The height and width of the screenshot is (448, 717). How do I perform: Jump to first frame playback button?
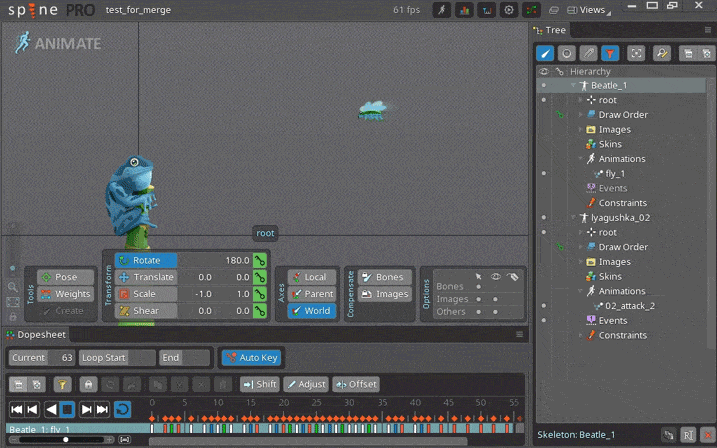[16, 409]
